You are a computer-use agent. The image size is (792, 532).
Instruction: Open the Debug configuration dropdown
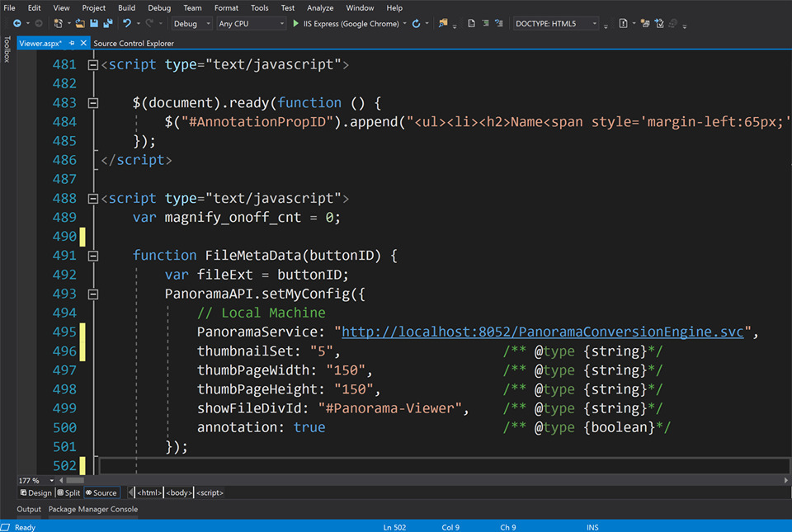point(191,24)
